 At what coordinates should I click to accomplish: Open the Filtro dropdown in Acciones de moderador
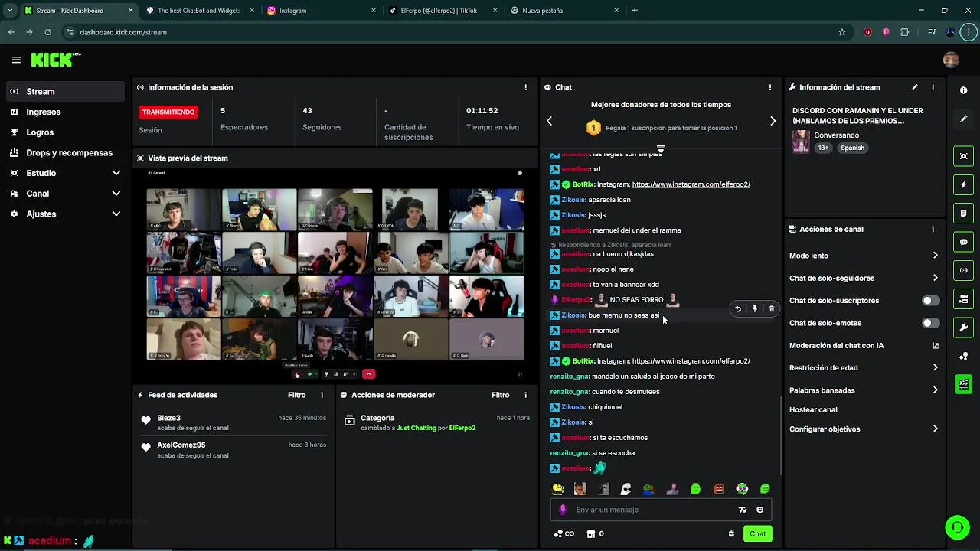tap(500, 395)
